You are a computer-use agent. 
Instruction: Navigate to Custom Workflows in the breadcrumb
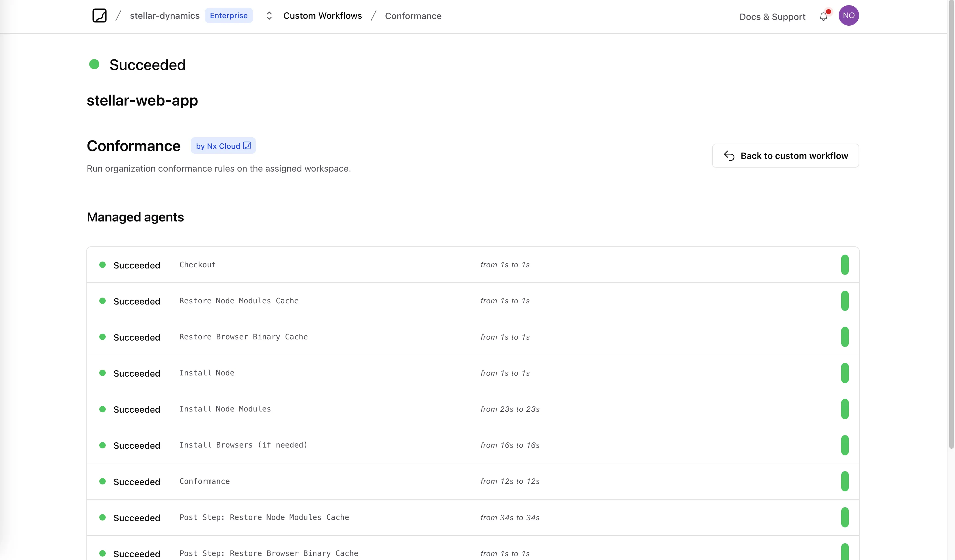coord(323,16)
